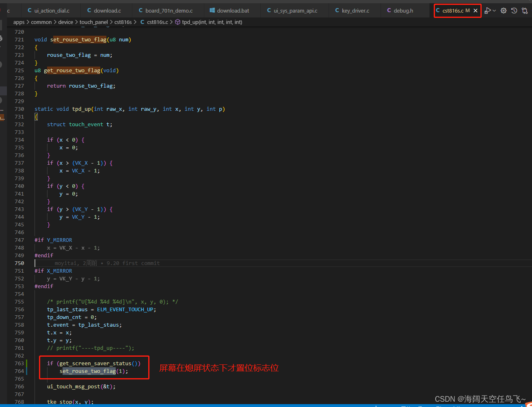Click 't.x = x;' on line 759
532x407 pixels.
[x=59, y=332]
